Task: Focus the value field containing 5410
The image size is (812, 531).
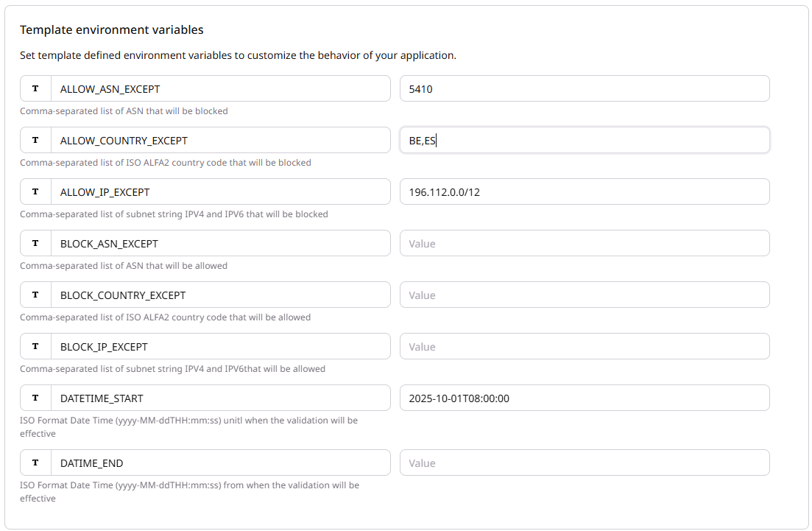Action: 584,88
